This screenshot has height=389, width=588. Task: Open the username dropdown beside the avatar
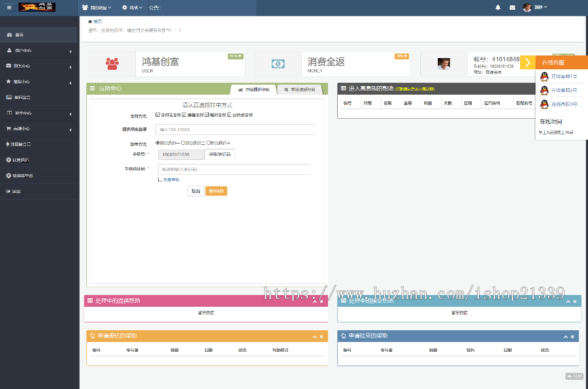coord(541,7)
